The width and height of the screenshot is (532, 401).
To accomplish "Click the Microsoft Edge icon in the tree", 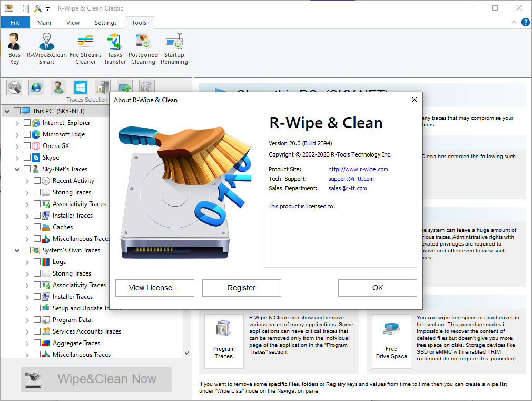I will (36, 134).
